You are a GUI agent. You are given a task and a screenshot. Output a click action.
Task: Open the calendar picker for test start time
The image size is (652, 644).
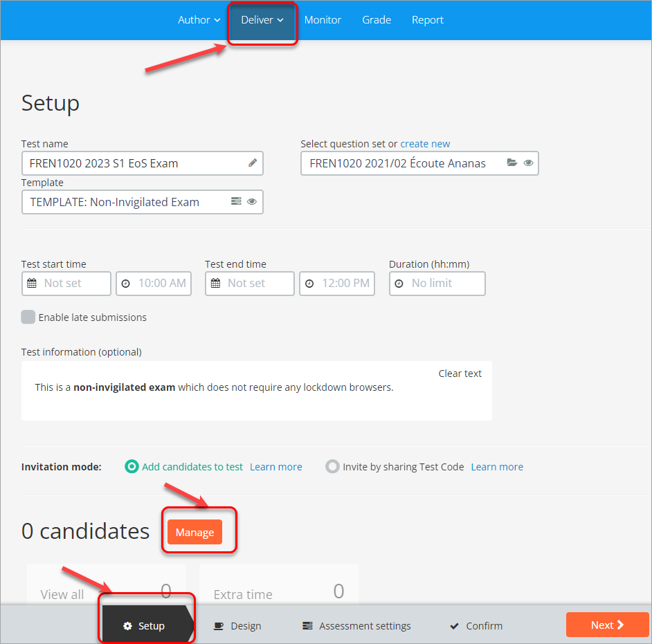30,284
